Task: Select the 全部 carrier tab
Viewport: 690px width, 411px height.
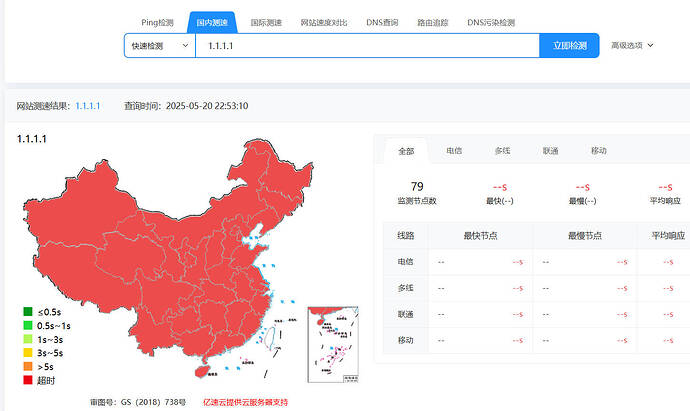Action: click(406, 151)
